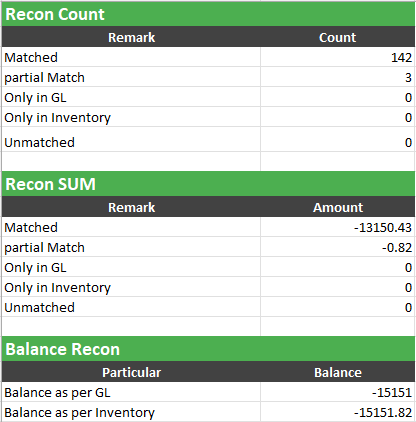This screenshot has width=416, height=422.
Task: Select the Only in Inventory label in Recon Count
Action: [x=57, y=117]
